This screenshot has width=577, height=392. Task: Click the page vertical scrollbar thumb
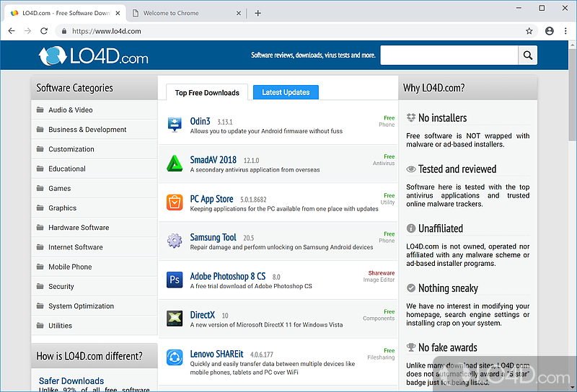click(x=572, y=94)
